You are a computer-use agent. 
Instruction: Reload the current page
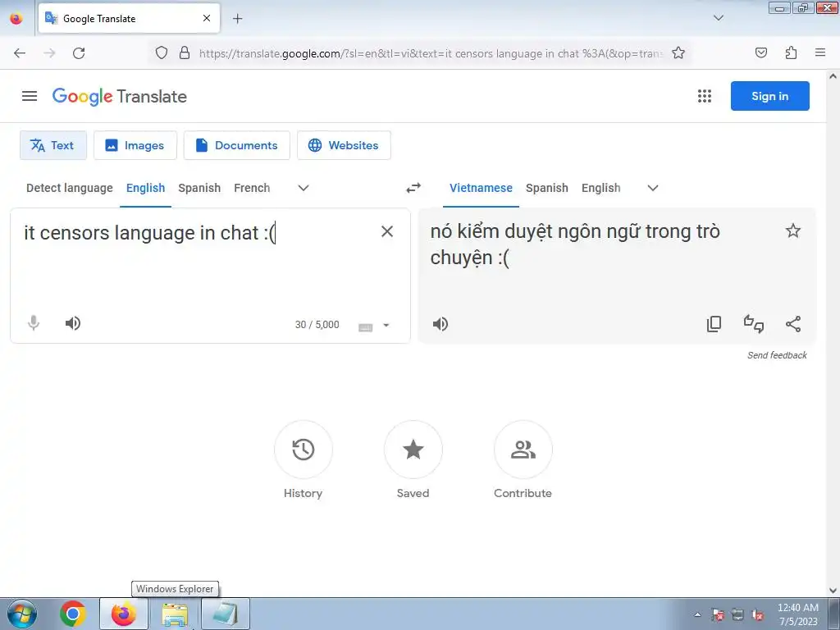click(79, 53)
